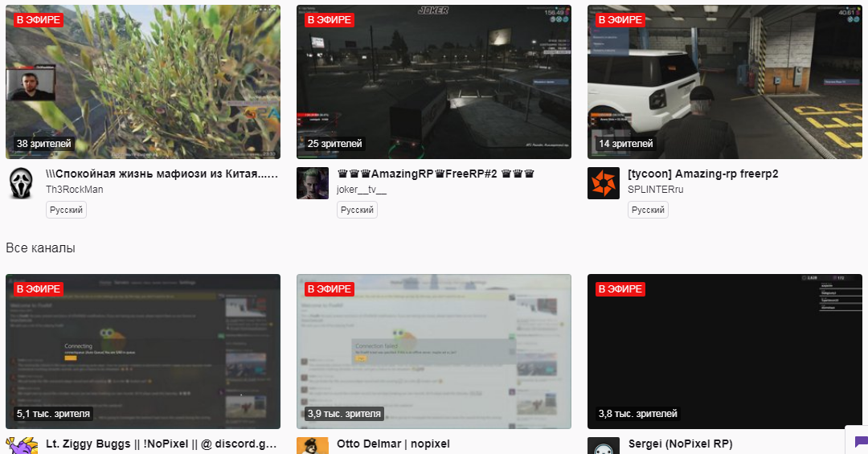The height and width of the screenshot is (454, 868).
Task: Open Th3RockMan's stream thumbnail with 38 viewers
Action: (x=143, y=82)
